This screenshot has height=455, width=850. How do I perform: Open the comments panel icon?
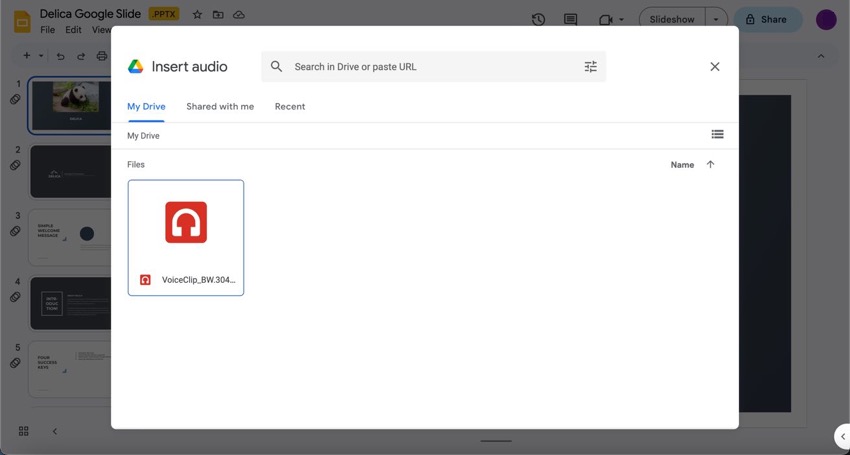click(x=570, y=20)
